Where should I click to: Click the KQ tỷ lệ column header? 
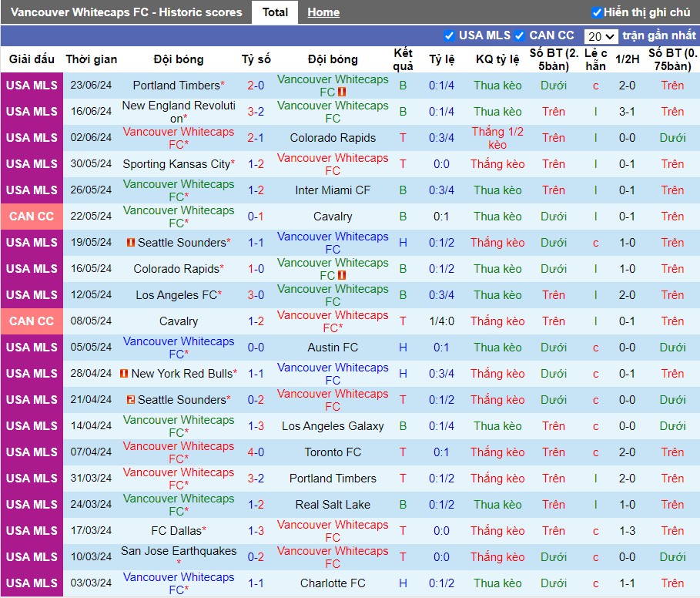[497, 59]
